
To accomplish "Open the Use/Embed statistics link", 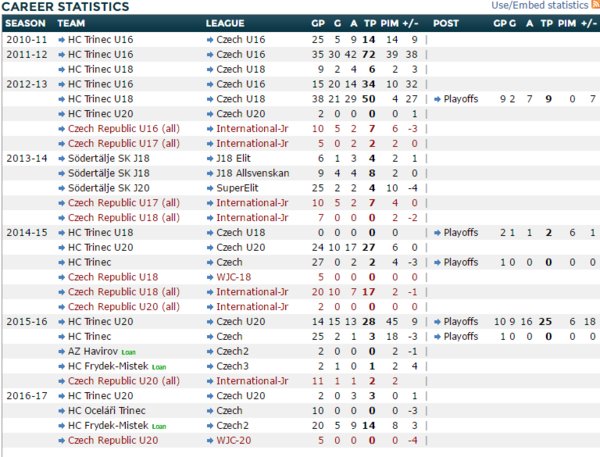I will pos(540,5).
